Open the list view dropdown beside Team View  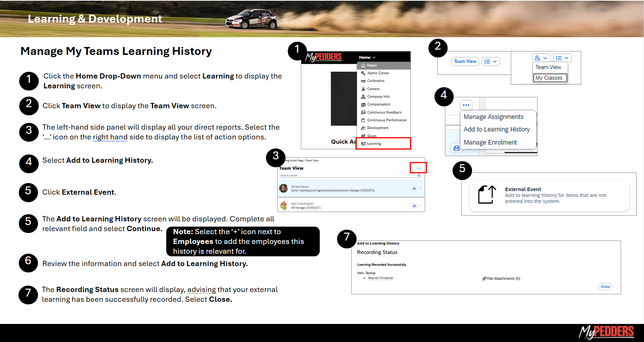coord(491,62)
